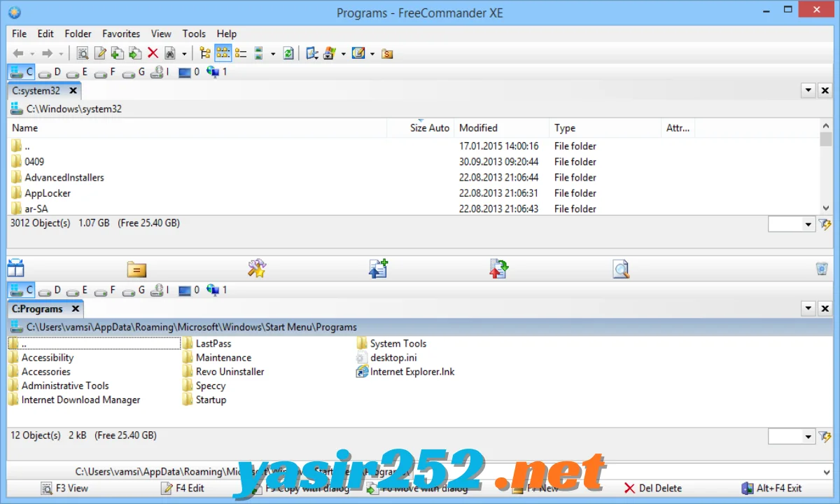Go back using the left arrow toolbar icon
The image size is (840, 504).
click(x=19, y=53)
